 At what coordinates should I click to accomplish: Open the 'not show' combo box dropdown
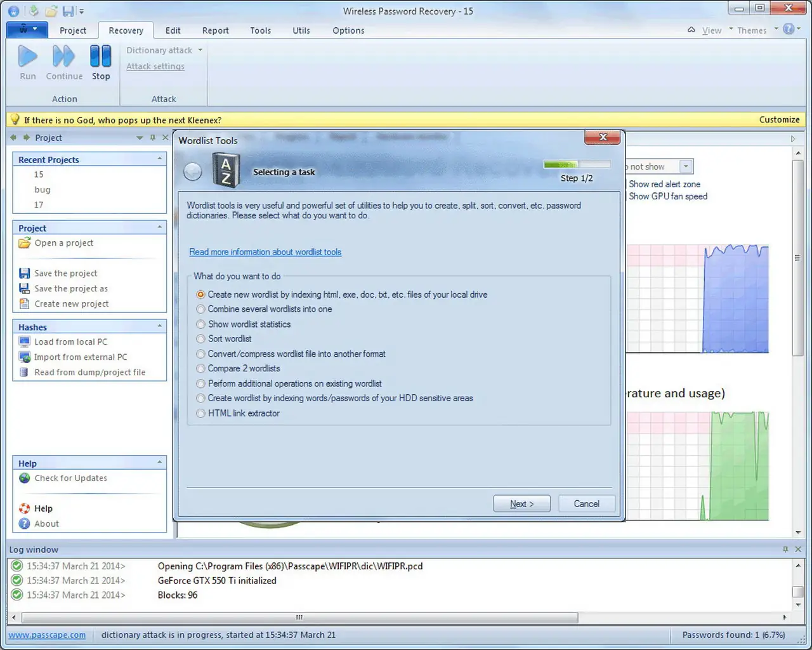coord(686,166)
